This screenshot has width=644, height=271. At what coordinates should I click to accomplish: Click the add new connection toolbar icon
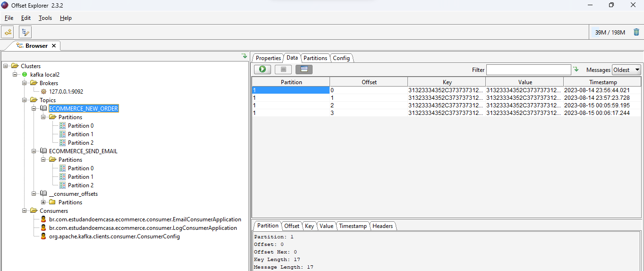(8, 32)
